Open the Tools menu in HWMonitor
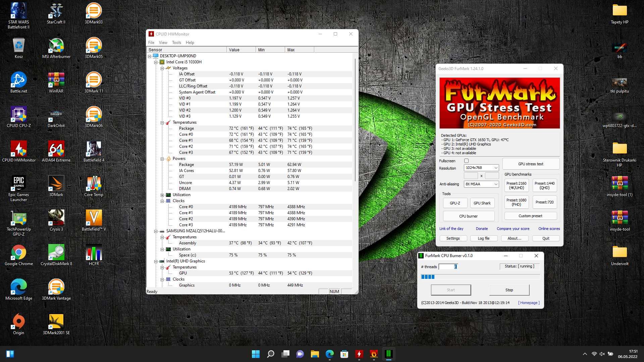Screen dimensions: 644x362 [176, 43]
